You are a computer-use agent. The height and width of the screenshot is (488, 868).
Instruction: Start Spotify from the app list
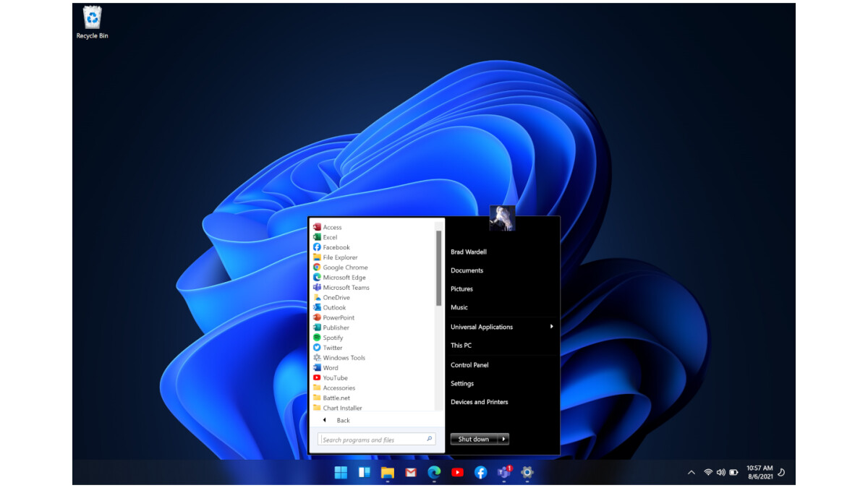[x=332, y=337]
